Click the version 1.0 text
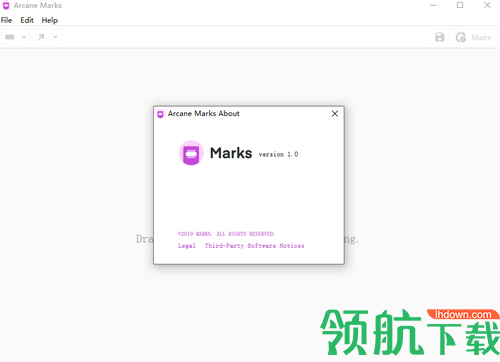This screenshot has width=500, height=362. click(278, 154)
